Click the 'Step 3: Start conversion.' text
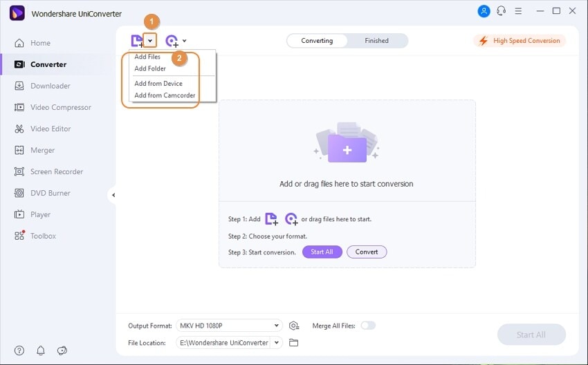The image size is (588, 365). 261,252
